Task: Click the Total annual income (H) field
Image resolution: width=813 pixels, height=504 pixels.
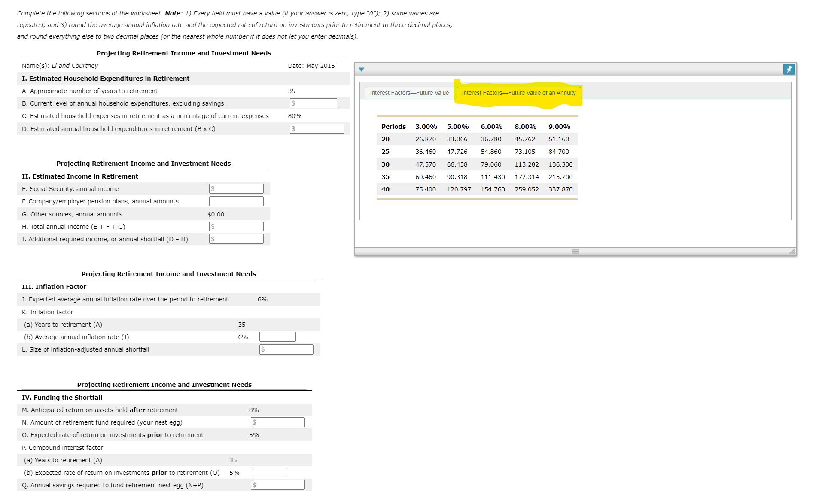Action: pyautogui.click(x=236, y=226)
